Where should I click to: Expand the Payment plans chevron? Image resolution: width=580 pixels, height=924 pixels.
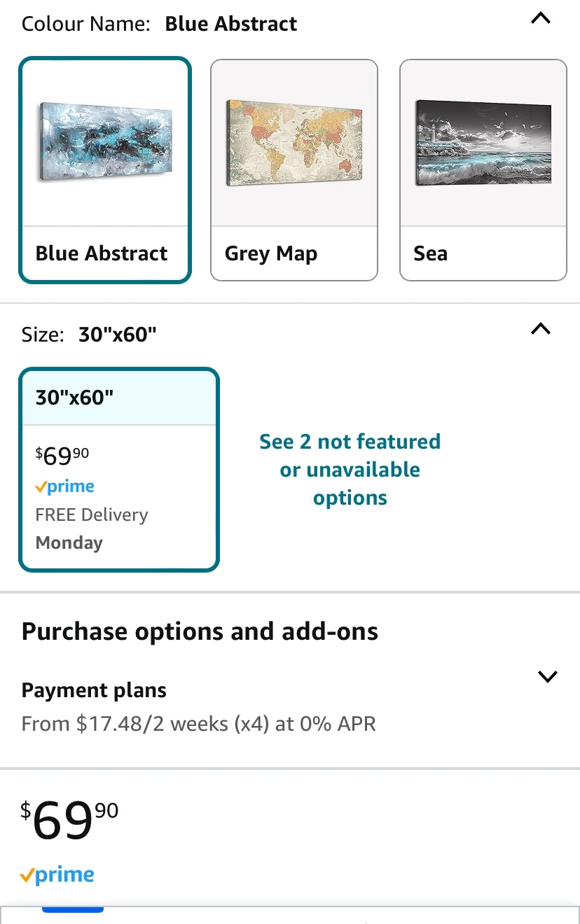[546, 676]
